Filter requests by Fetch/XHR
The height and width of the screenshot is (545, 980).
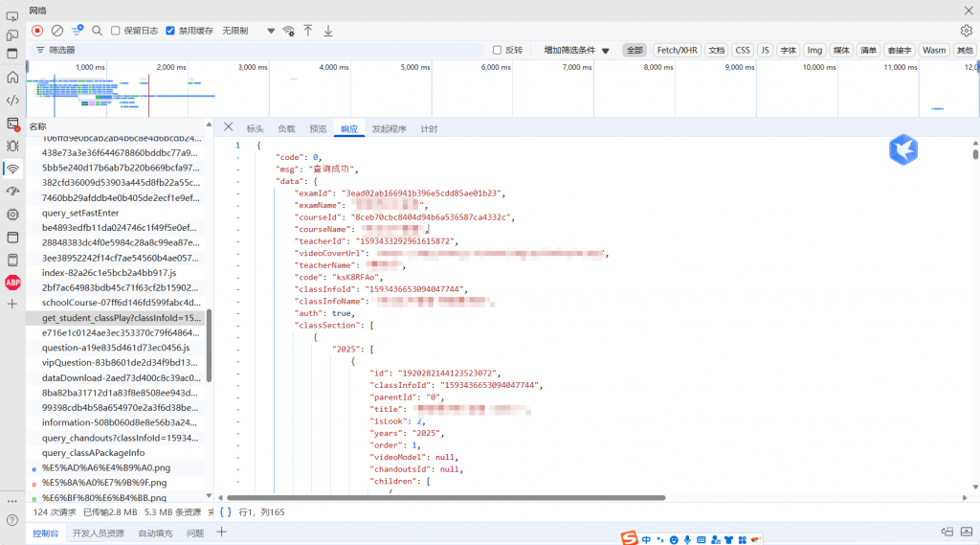pyautogui.click(x=677, y=50)
